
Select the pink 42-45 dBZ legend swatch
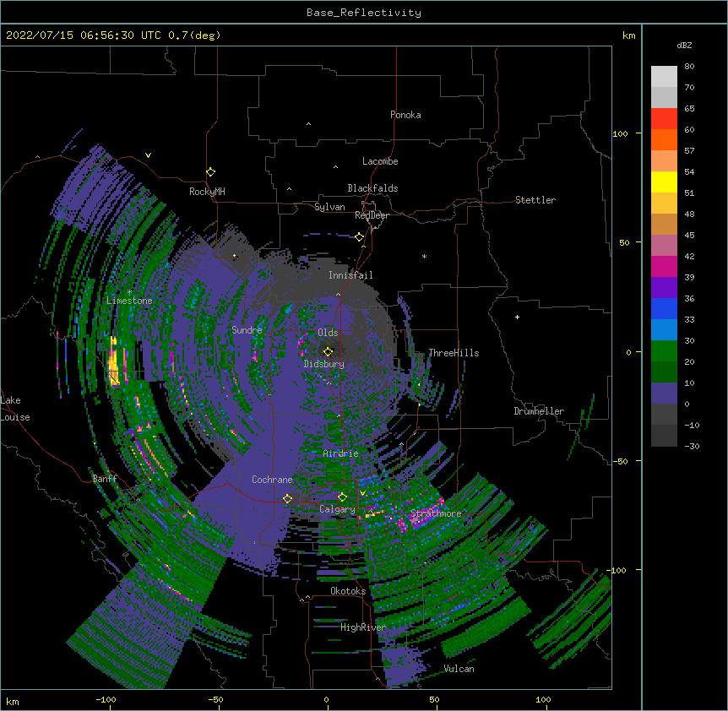[x=664, y=246]
